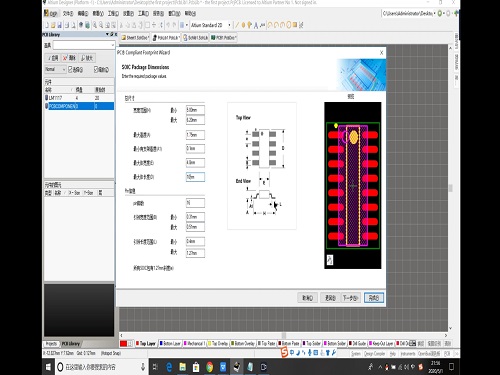The image size is (500, 375).
Task: Open the Normal mode dropdown in PCB Library
Action: pyautogui.click(x=55, y=69)
